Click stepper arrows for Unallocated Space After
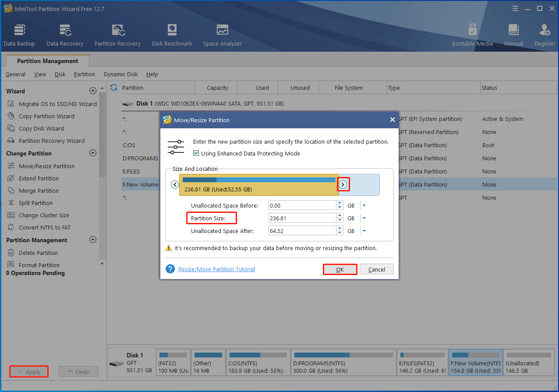559x392 pixels. (340, 230)
